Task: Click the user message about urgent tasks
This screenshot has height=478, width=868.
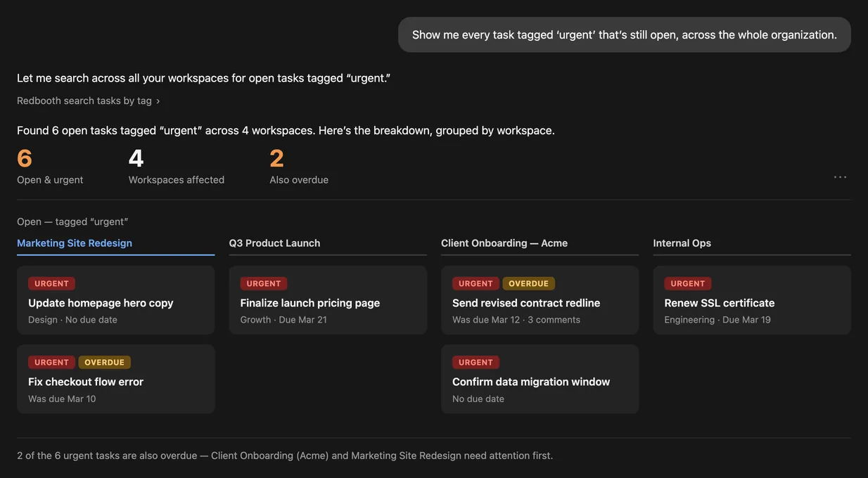Action: (x=625, y=34)
